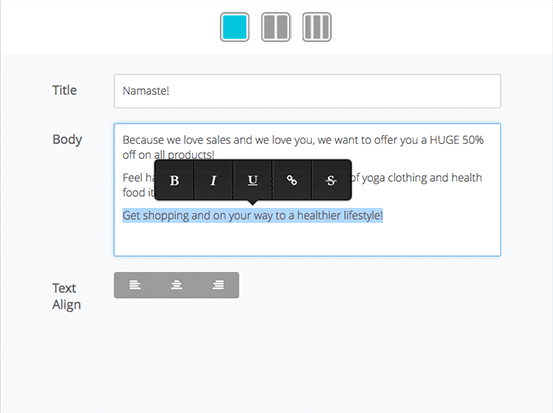Align text to the right
Screen dimensions: 553x413
click(x=218, y=285)
